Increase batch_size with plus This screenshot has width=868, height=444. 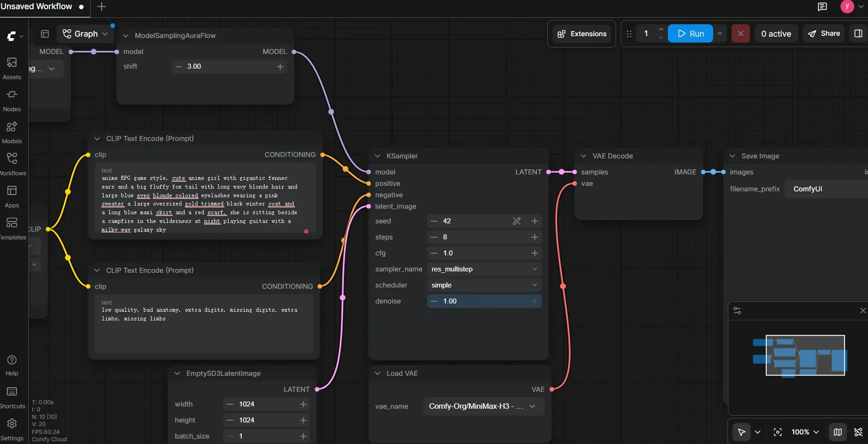(303, 436)
